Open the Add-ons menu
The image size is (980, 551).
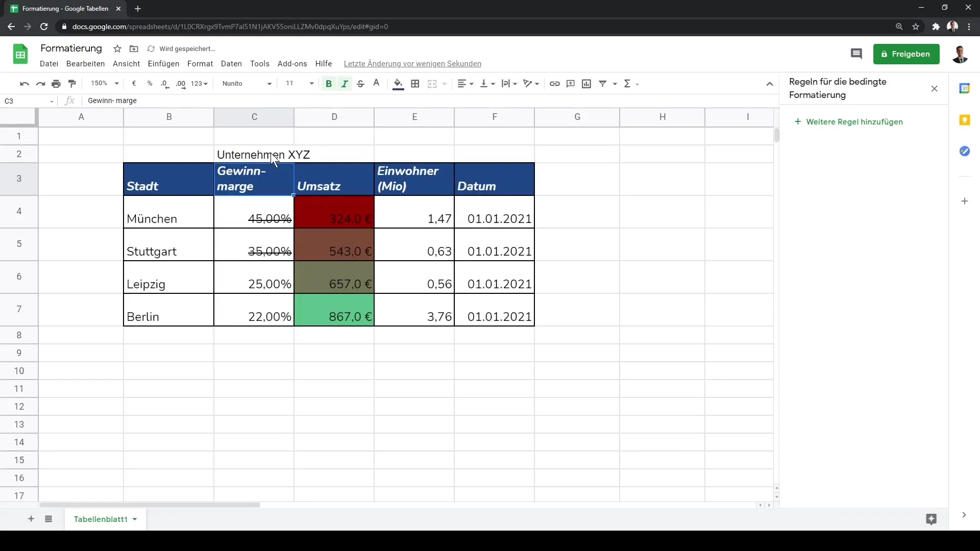[x=292, y=64]
